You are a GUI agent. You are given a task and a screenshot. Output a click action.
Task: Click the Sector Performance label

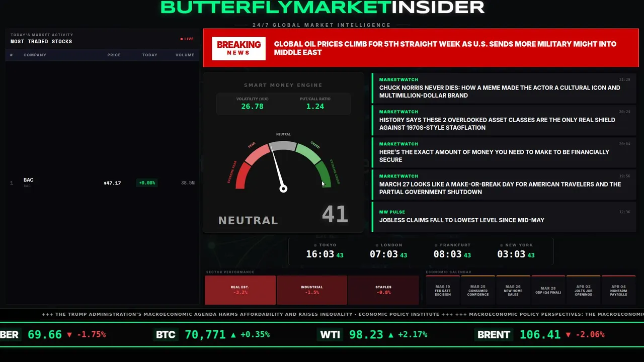point(230,272)
